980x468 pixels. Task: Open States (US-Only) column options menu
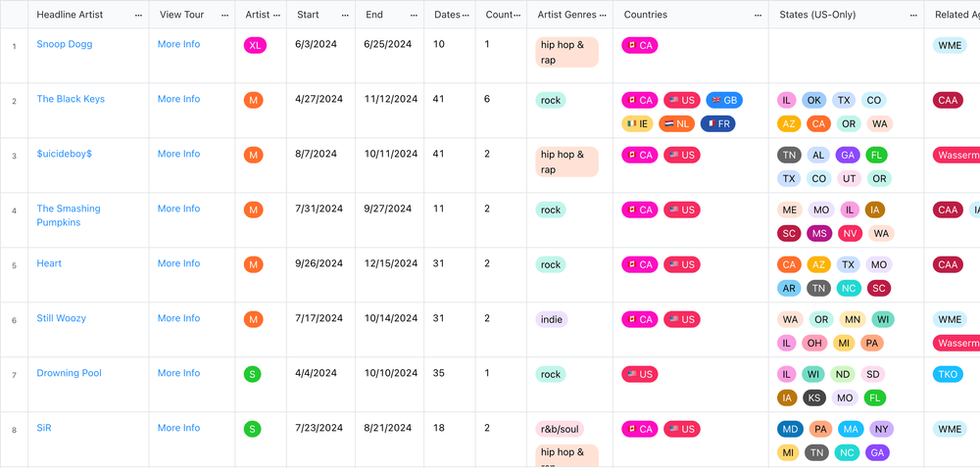(913, 15)
